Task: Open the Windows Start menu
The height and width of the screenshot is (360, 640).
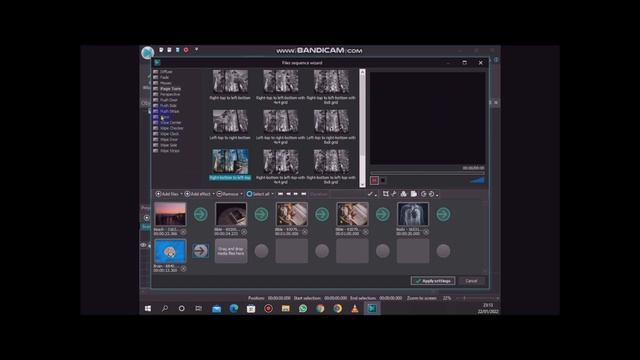Action: pos(148,309)
